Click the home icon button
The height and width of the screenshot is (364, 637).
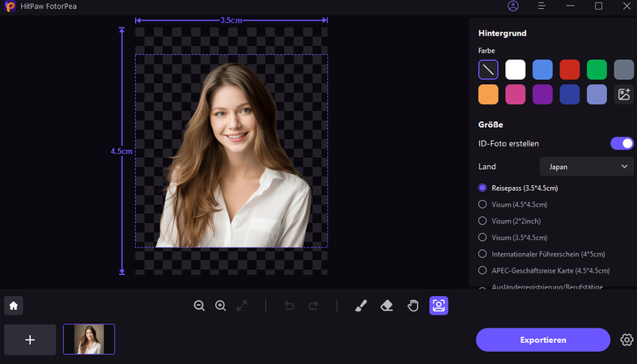tap(14, 306)
